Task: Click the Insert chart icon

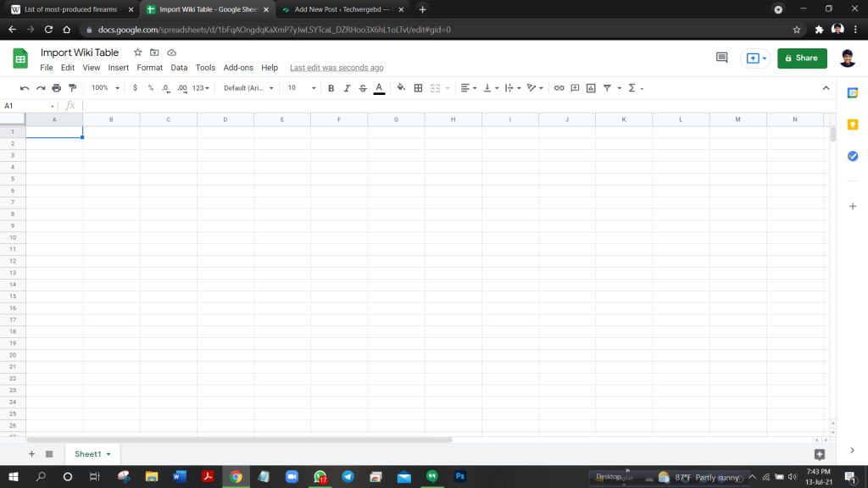Action: [x=591, y=88]
